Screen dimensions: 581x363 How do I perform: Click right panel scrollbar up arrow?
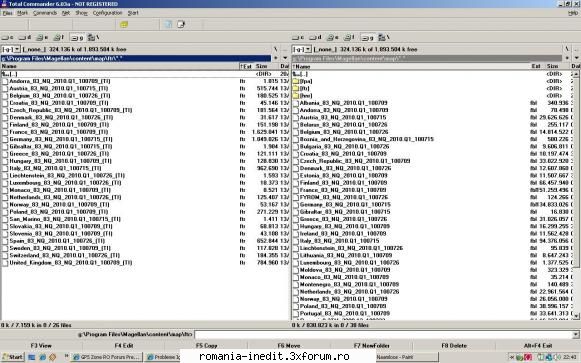coord(576,74)
